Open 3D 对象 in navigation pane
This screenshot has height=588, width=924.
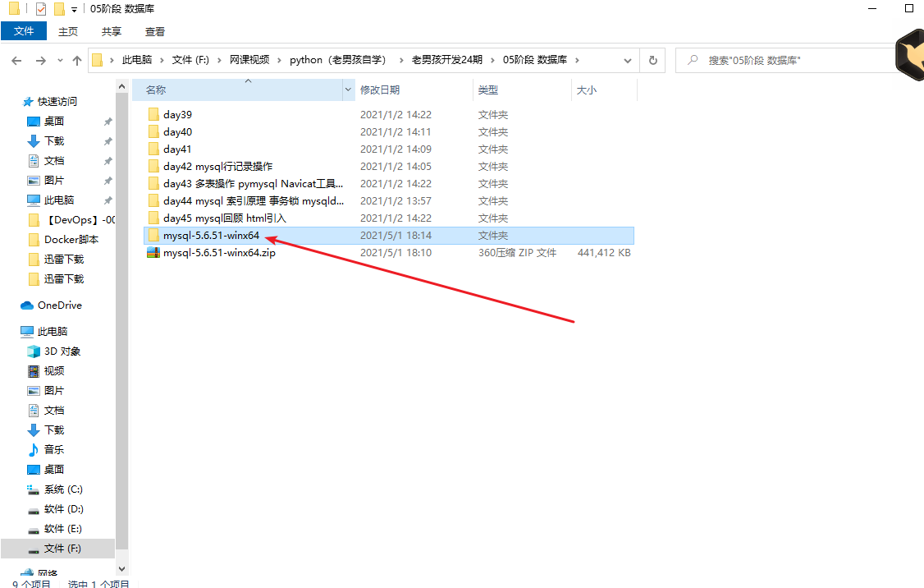pos(62,351)
